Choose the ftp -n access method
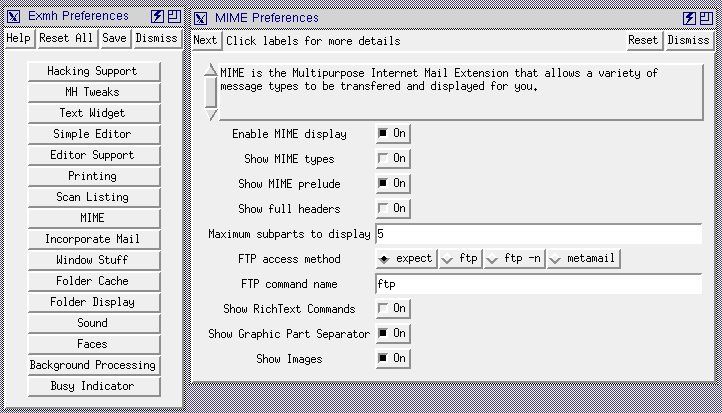This screenshot has width=722, height=413. click(514, 259)
